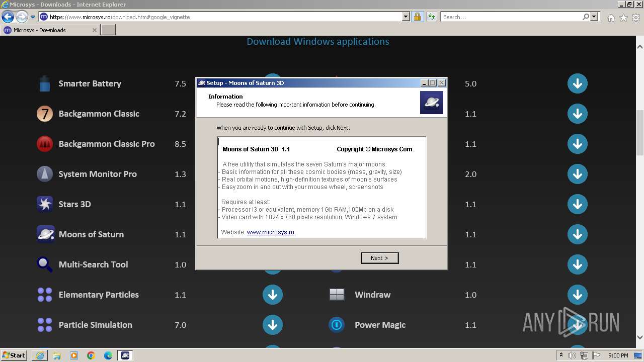This screenshot has width=644, height=362.
Task: Click the Smarter Battery app icon
Action: [x=45, y=83]
